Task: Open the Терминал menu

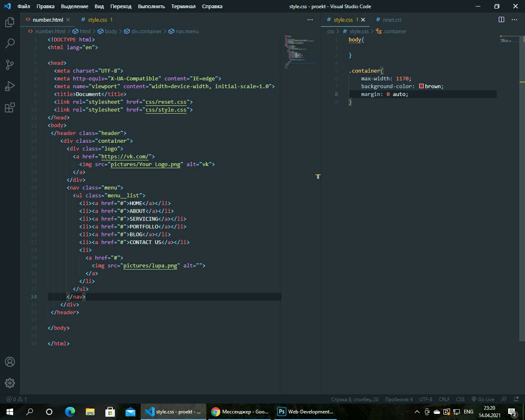Action: [x=183, y=6]
